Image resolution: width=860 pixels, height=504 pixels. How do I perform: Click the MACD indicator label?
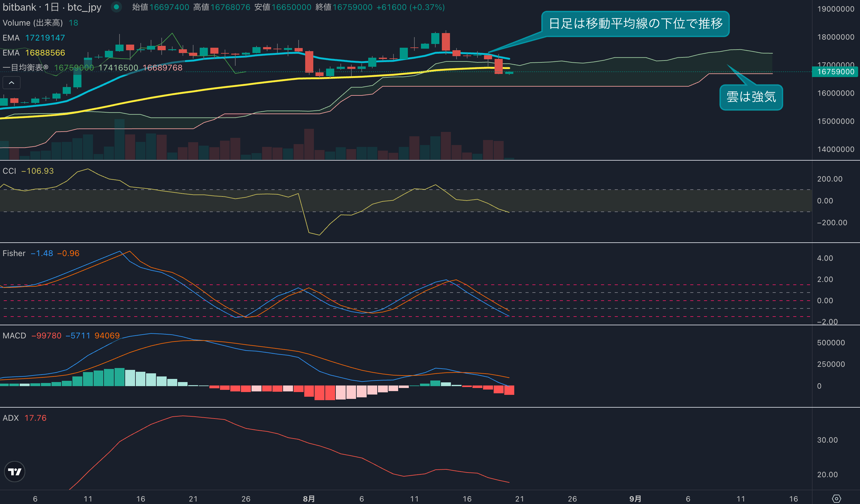coord(14,336)
